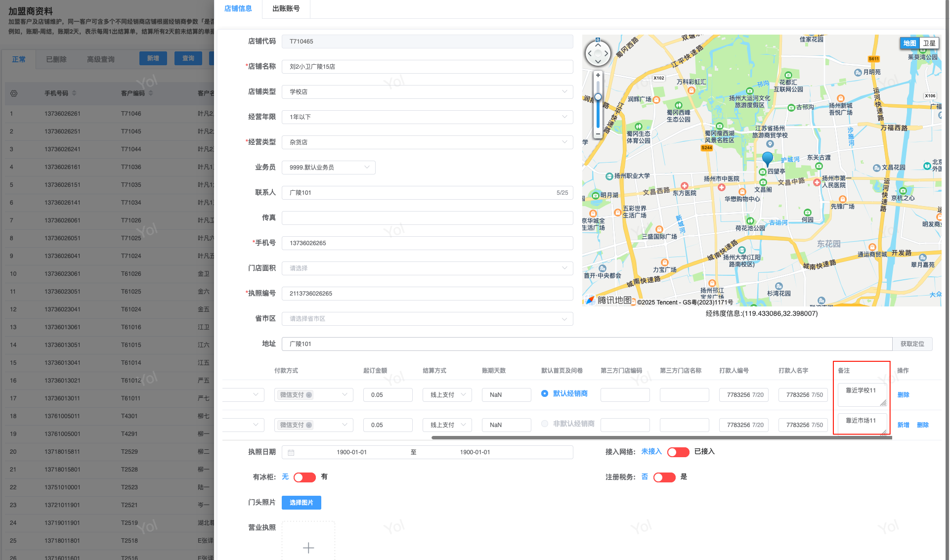
Task: Toggle the 注册税务 switch
Action: click(664, 477)
